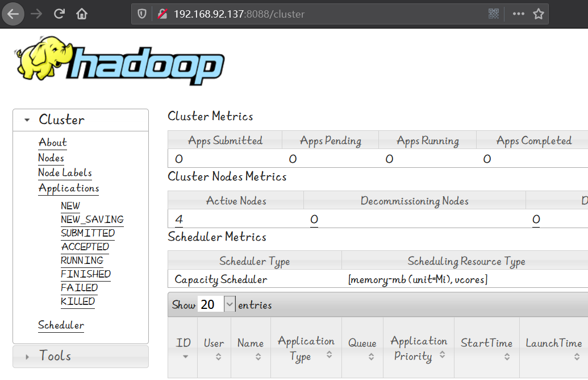Sort table by StartTime column

tap(487, 348)
